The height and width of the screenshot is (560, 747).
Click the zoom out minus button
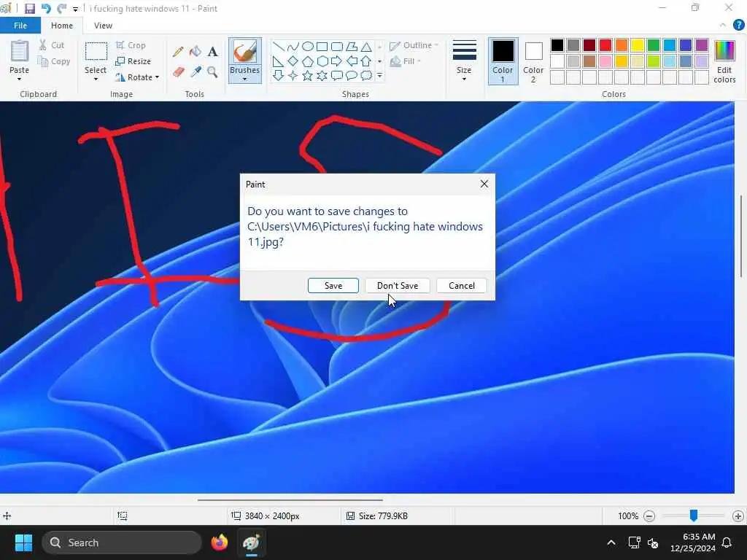click(649, 516)
